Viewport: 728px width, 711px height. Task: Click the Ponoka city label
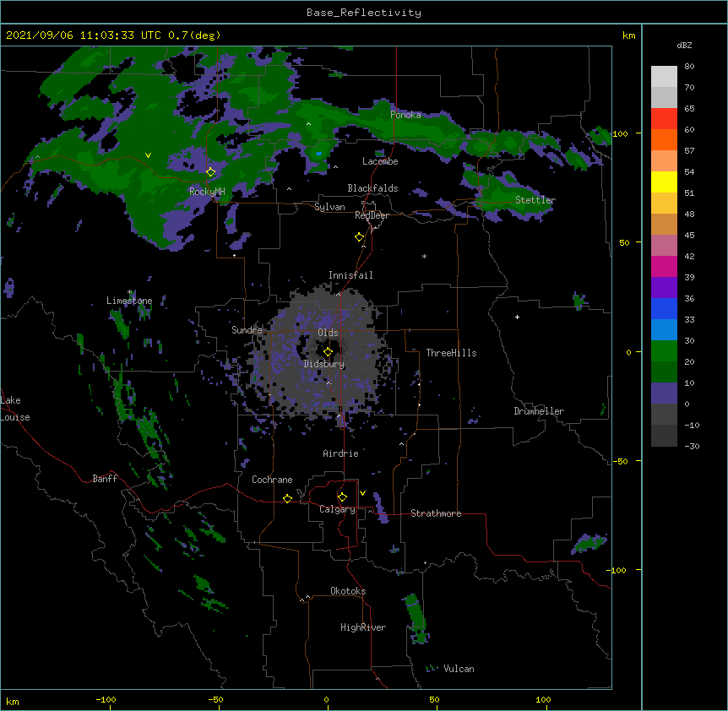[x=405, y=115]
